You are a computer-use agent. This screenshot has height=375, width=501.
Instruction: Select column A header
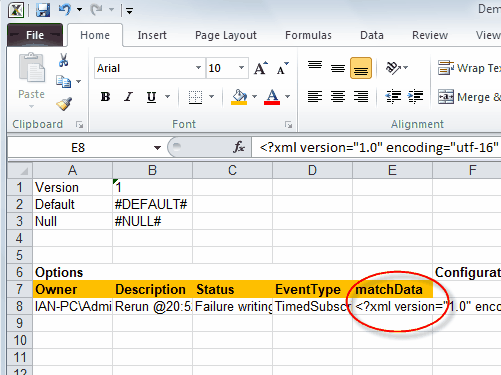point(73,170)
